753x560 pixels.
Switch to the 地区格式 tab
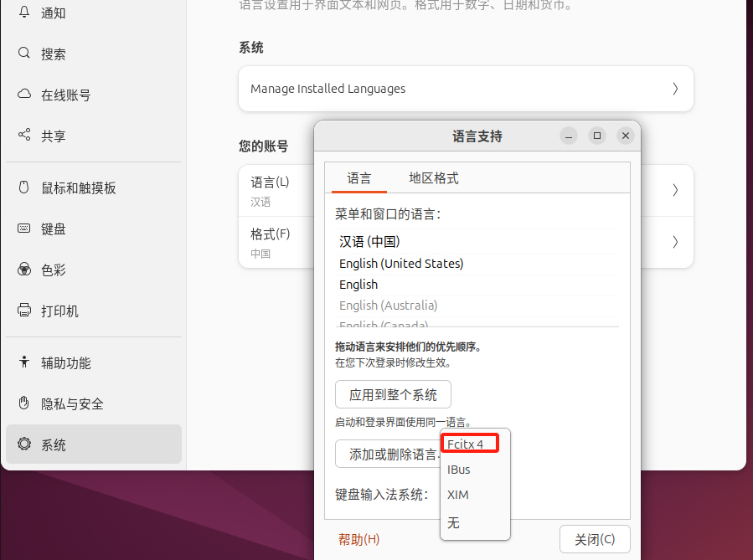pyautogui.click(x=433, y=178)
